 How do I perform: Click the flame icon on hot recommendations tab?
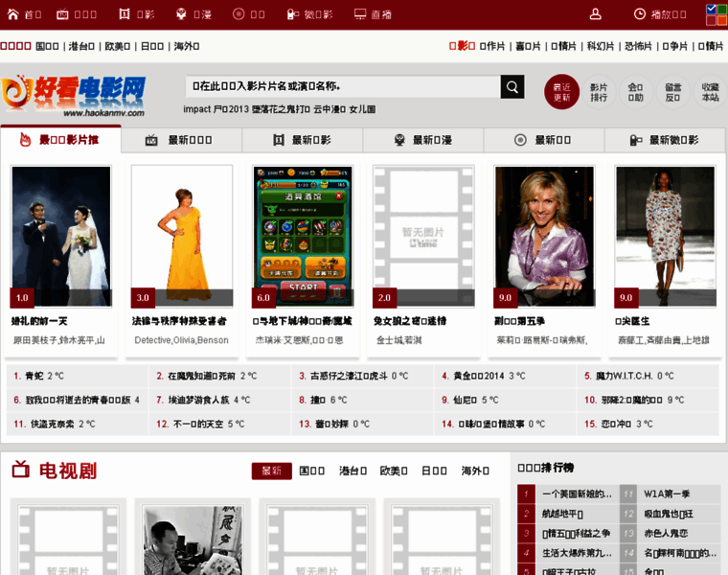pyautogui.click(x=26, y=139)
